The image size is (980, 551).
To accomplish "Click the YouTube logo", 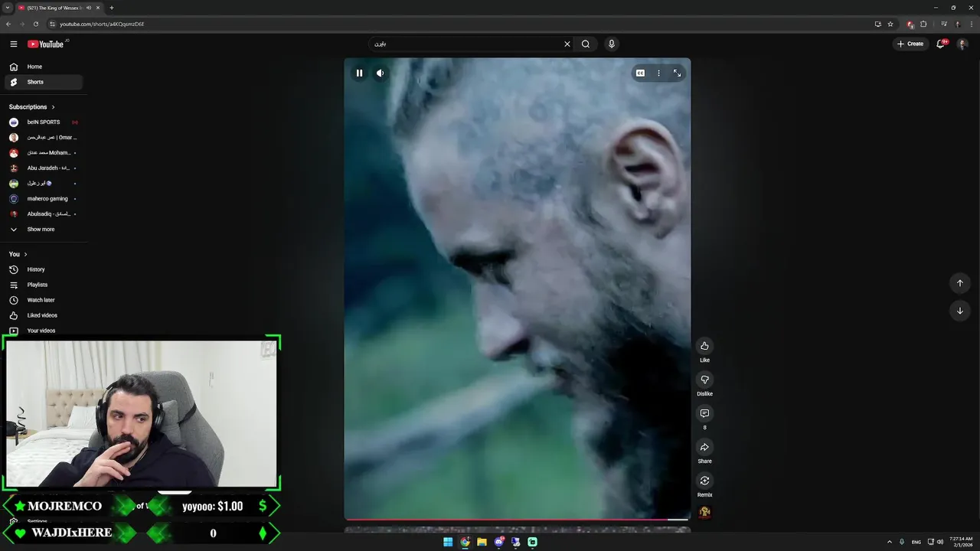I will click(x=47, y=44).
